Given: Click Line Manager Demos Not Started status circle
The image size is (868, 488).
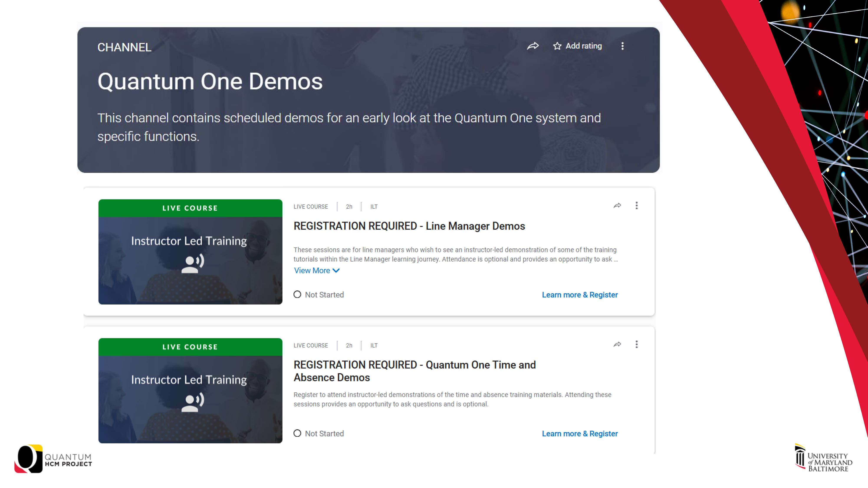Looking at the screenshot, I should [297, 295].
